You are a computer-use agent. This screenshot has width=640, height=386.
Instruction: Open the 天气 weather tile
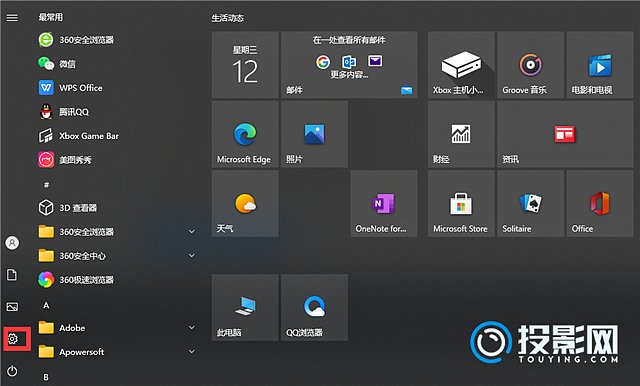pyautogui.click(x=245, y=204)
